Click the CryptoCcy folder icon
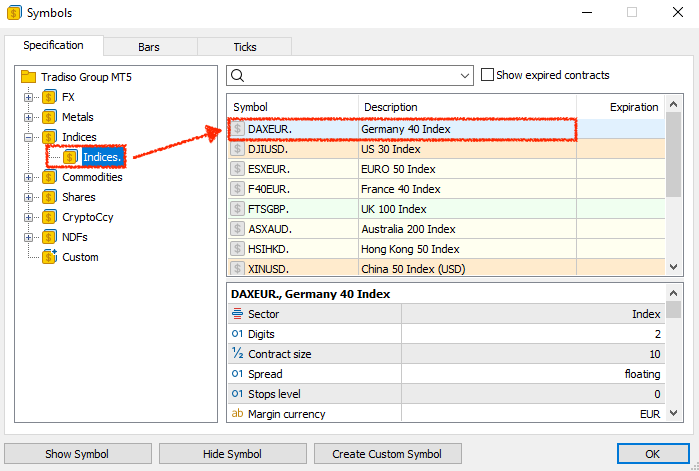699x471 pixels. [x=49, y=217]
